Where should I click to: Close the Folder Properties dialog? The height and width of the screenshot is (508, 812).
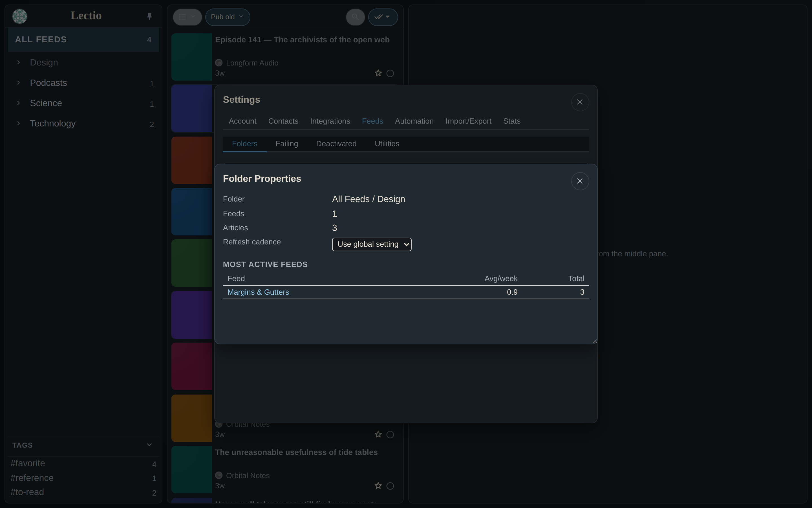(x=580, y=181)
